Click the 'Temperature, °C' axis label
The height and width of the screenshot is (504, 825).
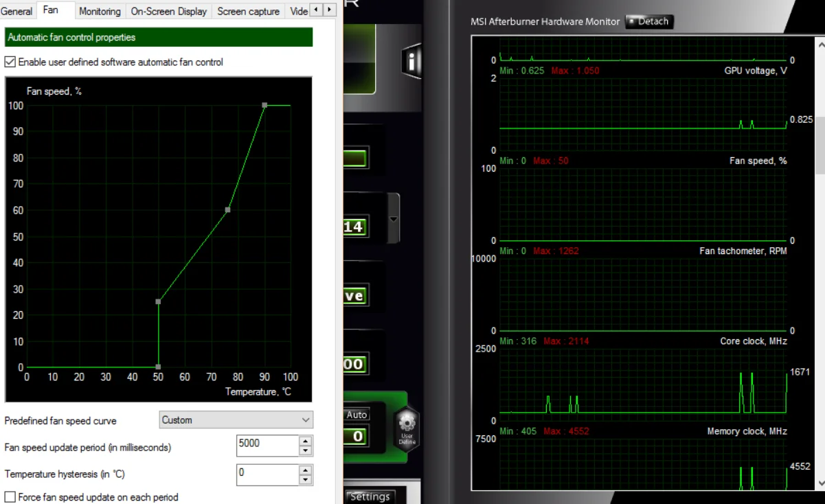tap(258, 392)
